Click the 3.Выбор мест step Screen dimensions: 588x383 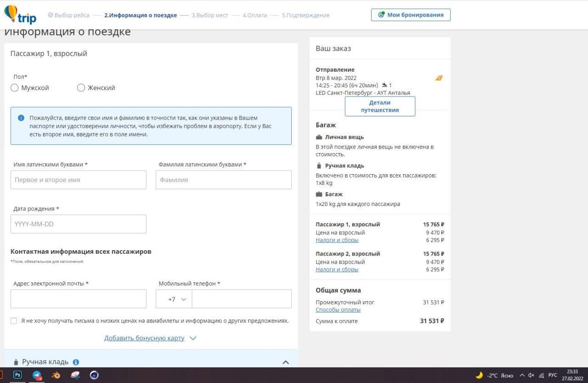click(209, 15)
